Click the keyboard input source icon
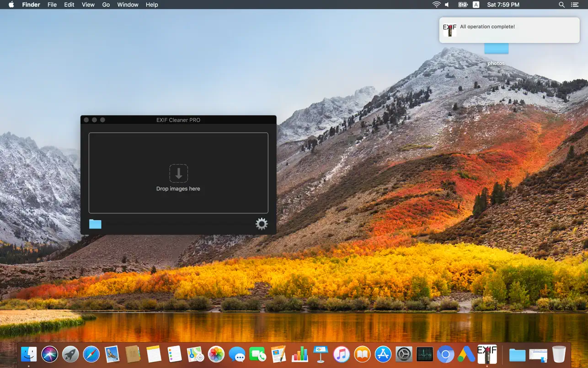Image resolution: width=588 pixels, height=368 pixels. [476, 5]
